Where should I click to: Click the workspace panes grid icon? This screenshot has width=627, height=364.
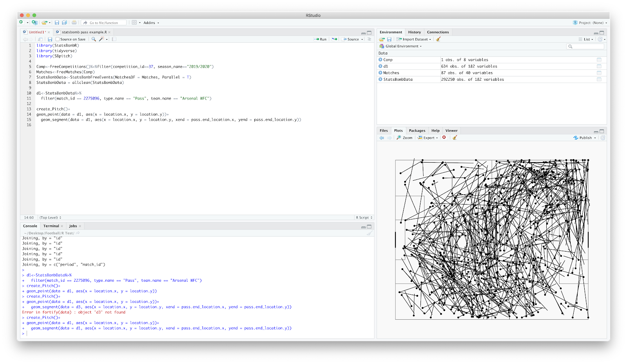[x=134, y=22]
